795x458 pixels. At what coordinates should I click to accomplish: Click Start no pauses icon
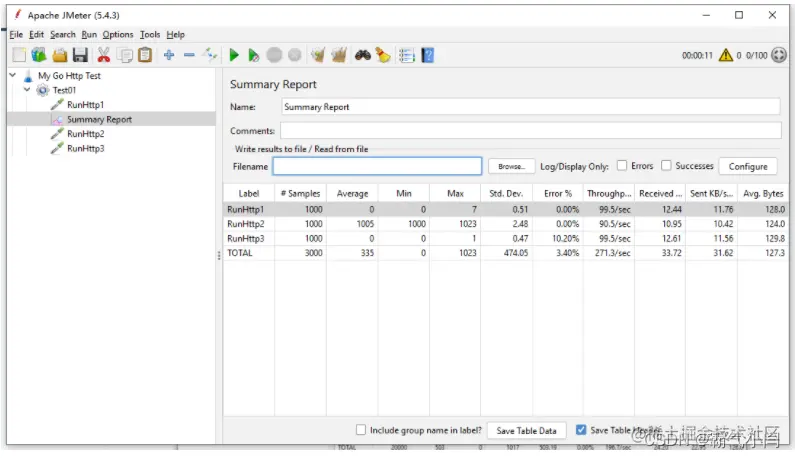pyautogui.click(x=254, y=55)
